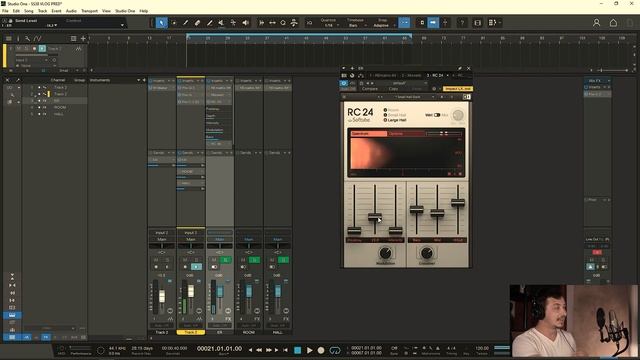Viewport: 640px width, 360px height.
Task: Close the RC 24 plugin window
Action: (468, 68)
